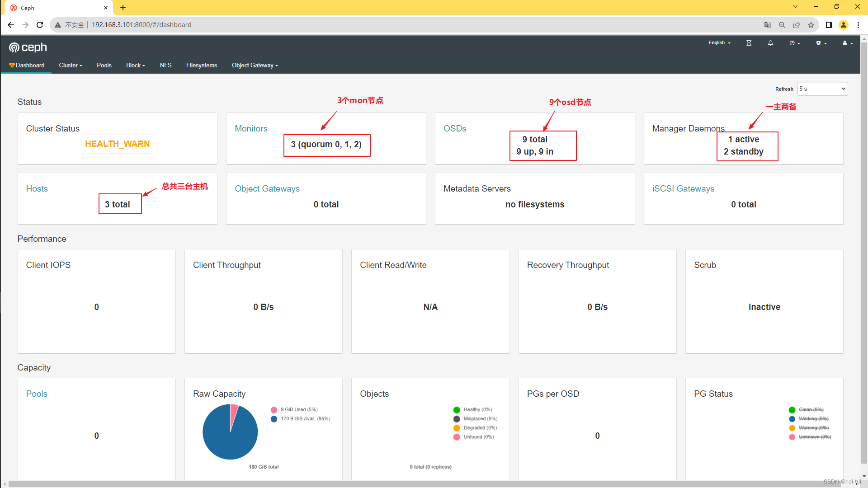Open the Filesystems menu item
This screenshot has width=868, height=488.
coord(202,66)
